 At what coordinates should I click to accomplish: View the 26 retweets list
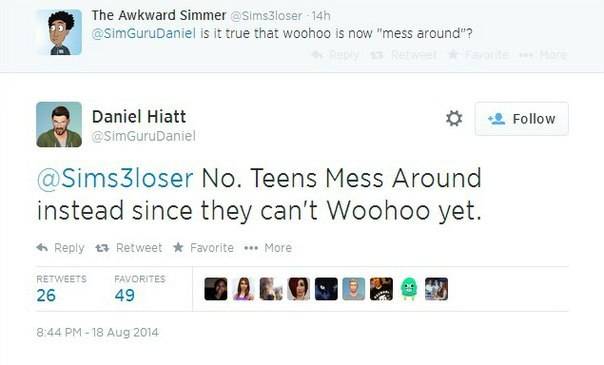point(61,289)
